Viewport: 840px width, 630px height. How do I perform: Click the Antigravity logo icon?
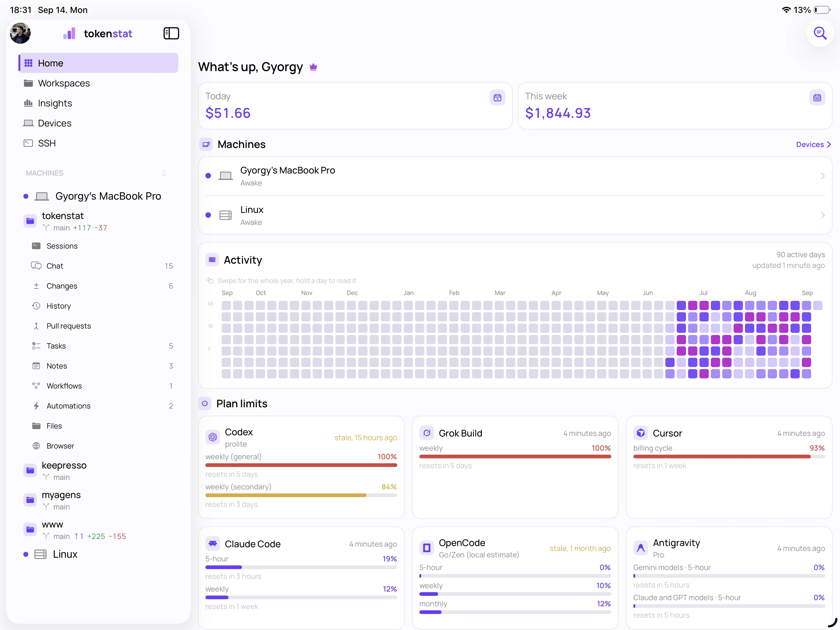tap(640, 548)
